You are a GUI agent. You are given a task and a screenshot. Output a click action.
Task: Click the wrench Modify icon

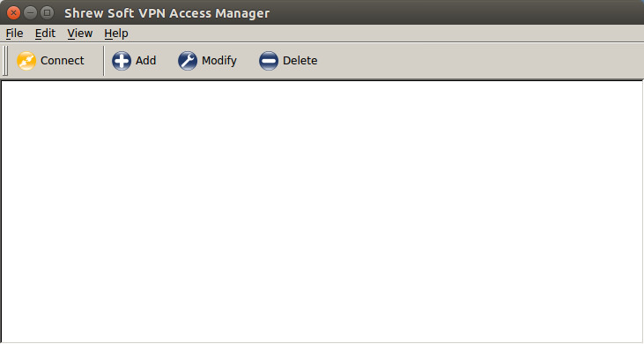[188, 61]
